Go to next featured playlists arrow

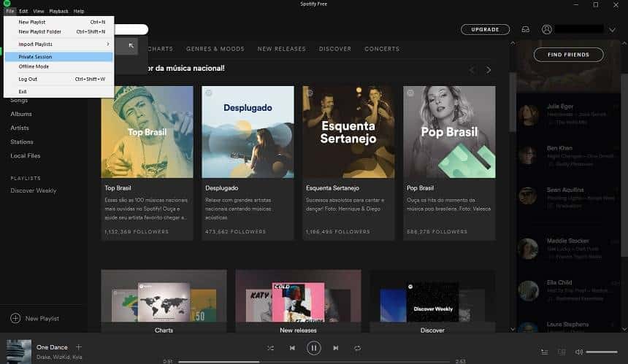tap(489, 70)
